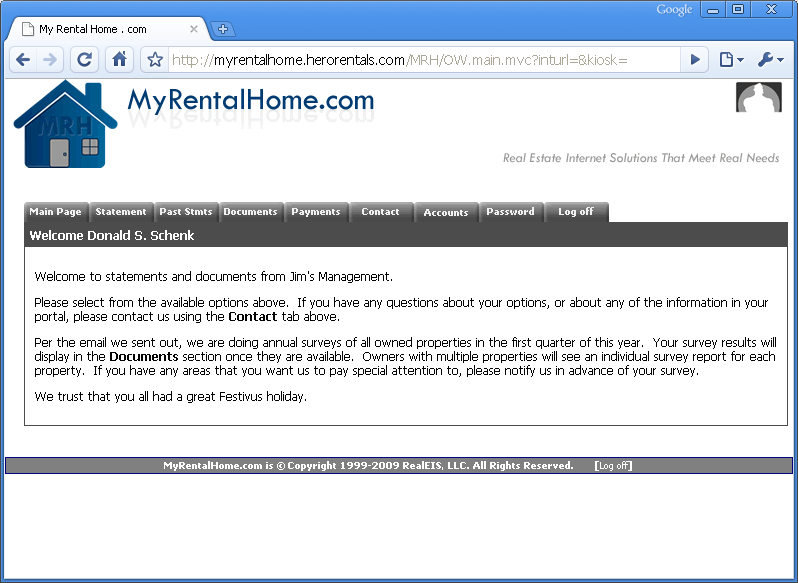Go back with the browser back arrow
This screenshot has width=798, height=583.
(23, 60)
